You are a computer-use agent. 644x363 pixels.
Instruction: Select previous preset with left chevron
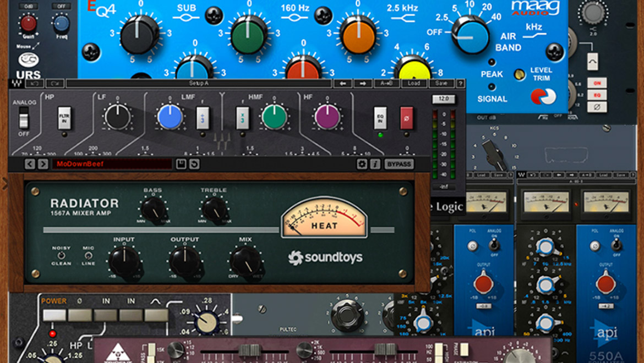point(30,164)
